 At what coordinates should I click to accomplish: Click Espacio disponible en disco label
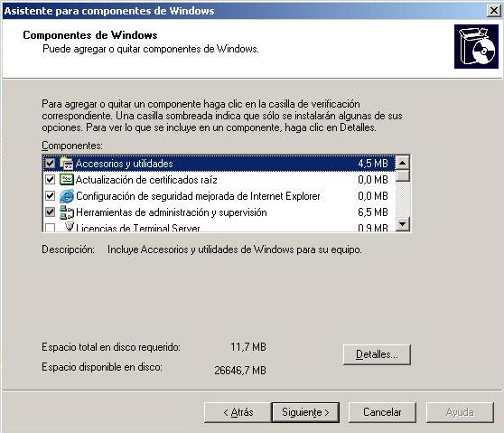point(102,367)
